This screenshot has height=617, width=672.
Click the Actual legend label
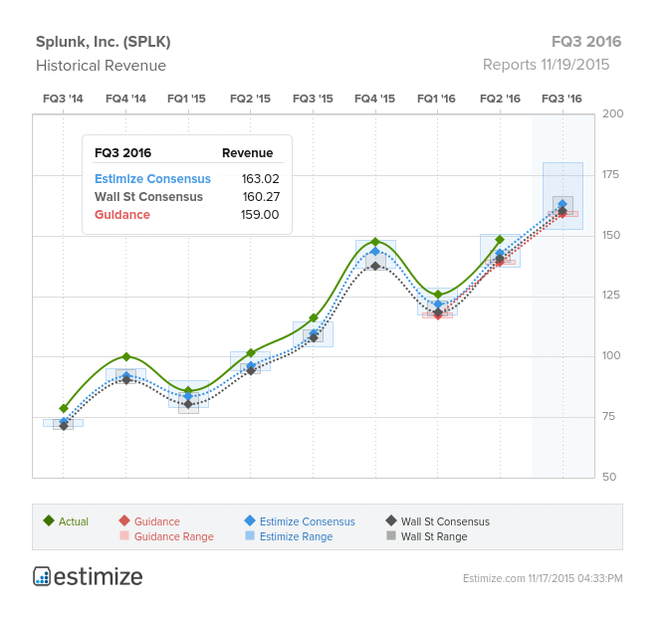(74, 521)
